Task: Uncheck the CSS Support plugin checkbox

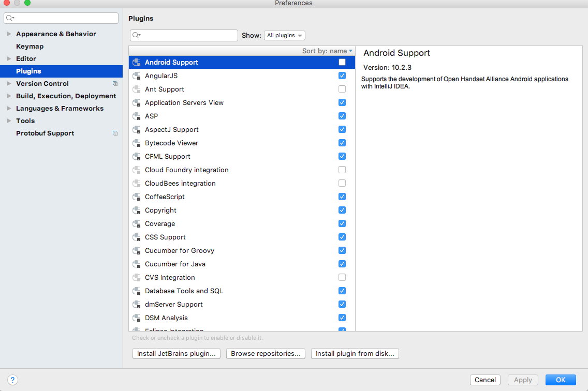Action: coord(342,237)
